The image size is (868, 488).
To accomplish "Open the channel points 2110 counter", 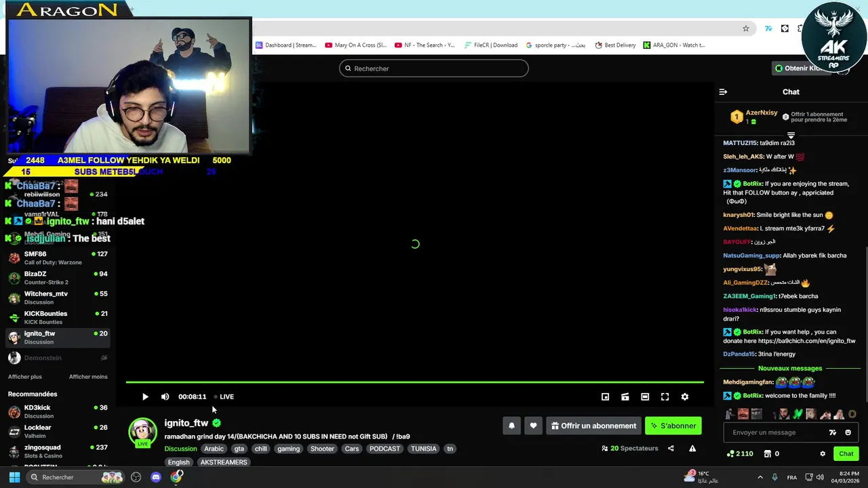I will coord(740,453).
